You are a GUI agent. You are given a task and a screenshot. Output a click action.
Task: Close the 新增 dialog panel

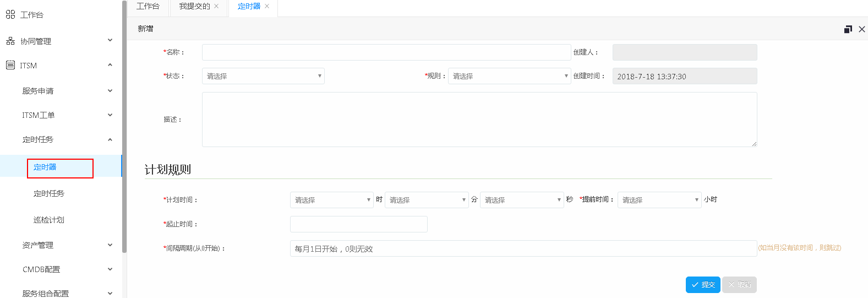(862, 29)
